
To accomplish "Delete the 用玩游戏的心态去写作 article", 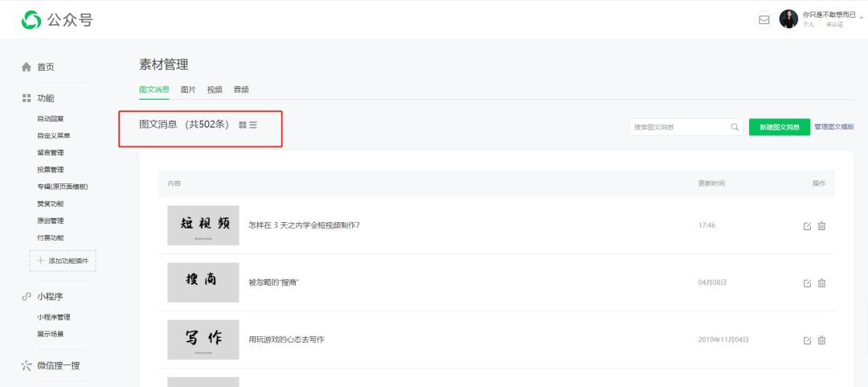I will click(821, 340).
